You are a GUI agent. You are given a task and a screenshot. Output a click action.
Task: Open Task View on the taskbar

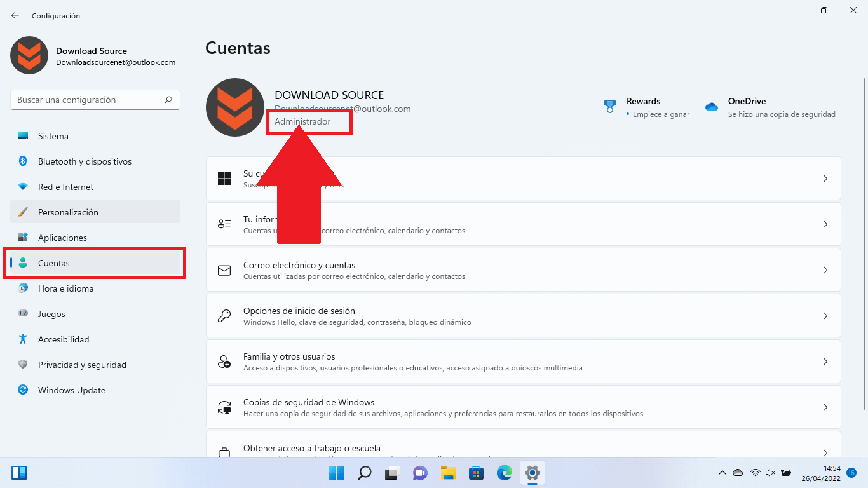392,473
